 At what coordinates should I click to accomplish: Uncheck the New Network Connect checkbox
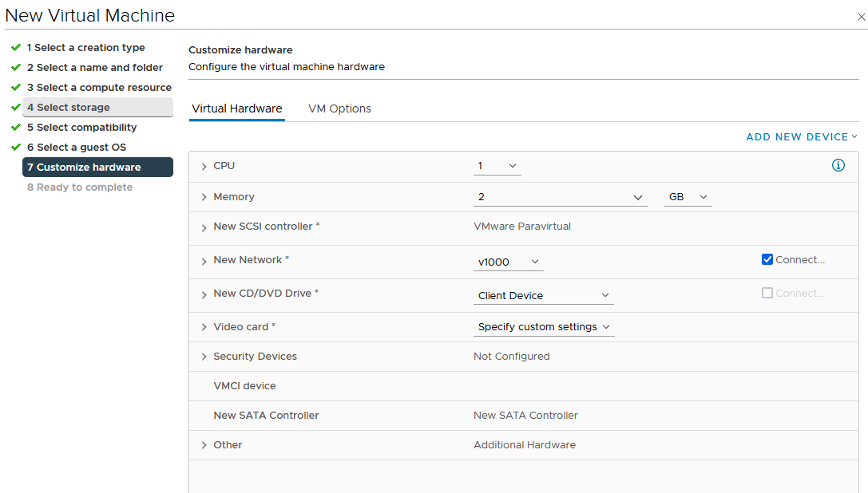(x=767, y=259)
